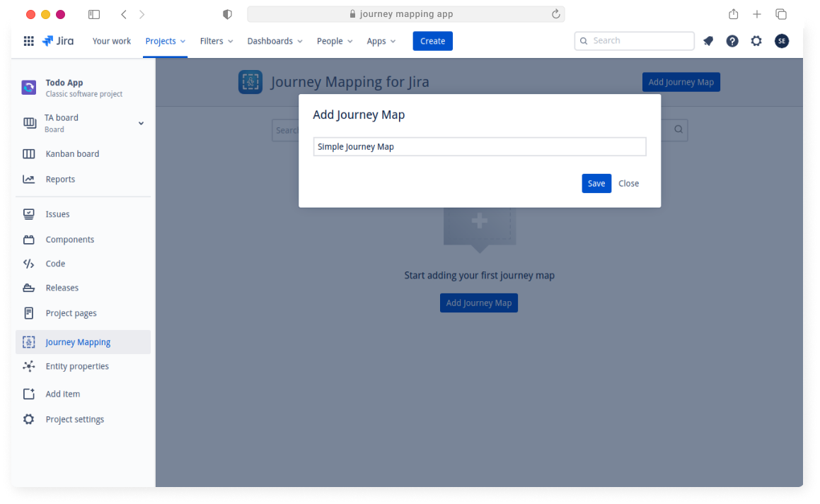Show the browser tab overview
The height and width of the screenshot is (504, 820).
tap(781, 14)
